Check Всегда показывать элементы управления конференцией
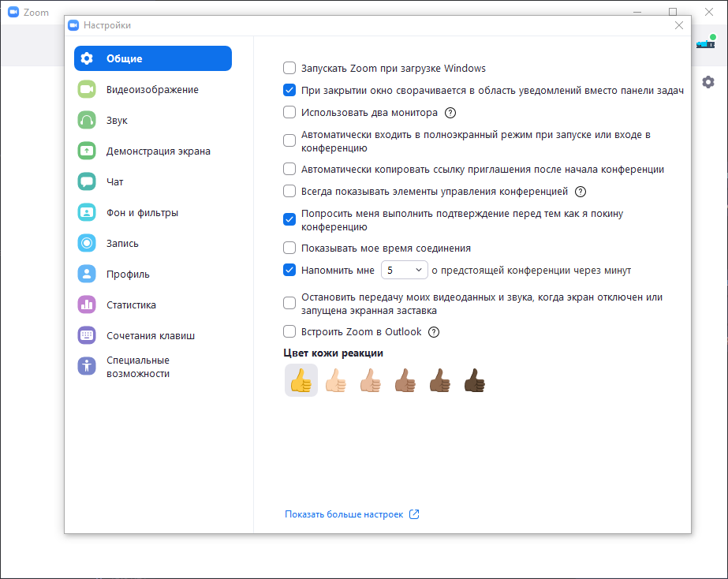728x579 pixels. pyautogui.click(x=289, y=192)
